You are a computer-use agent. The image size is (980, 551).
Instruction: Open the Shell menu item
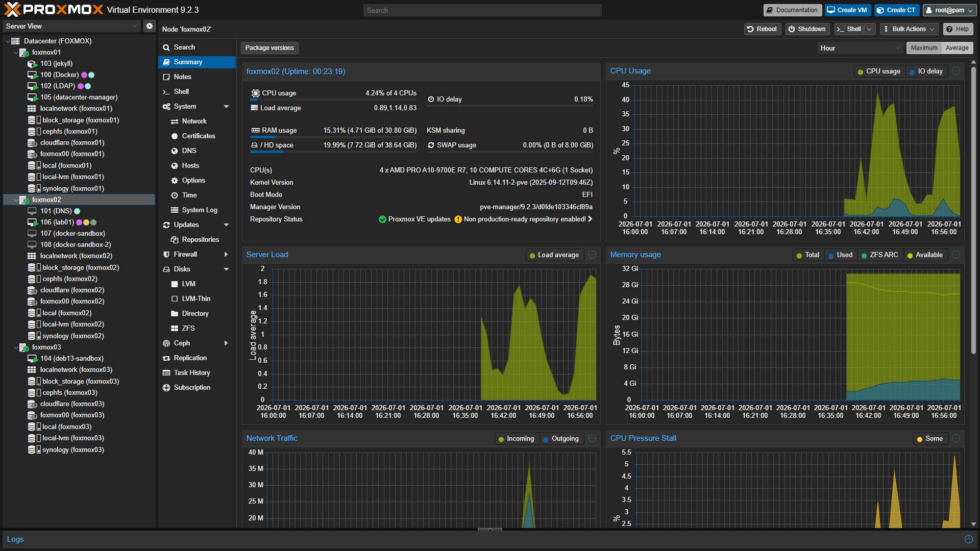click(x=197, y=92)
